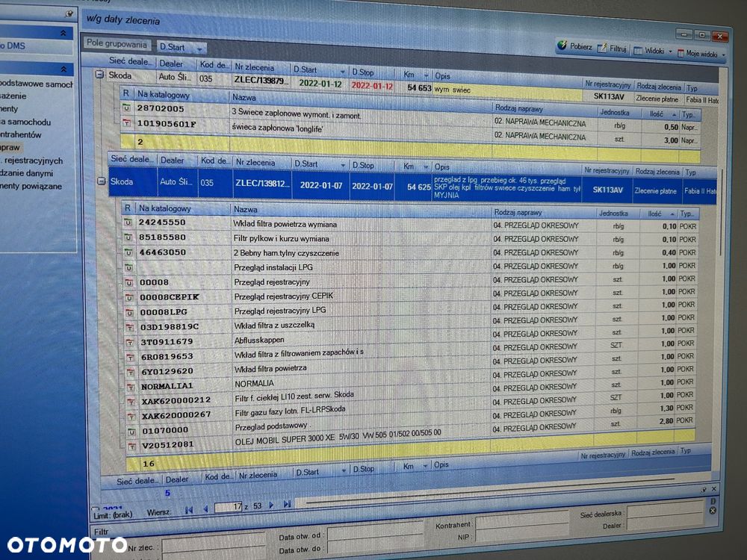
Task: Click the pin icon of left sidebar
Action: pos(69,13)
